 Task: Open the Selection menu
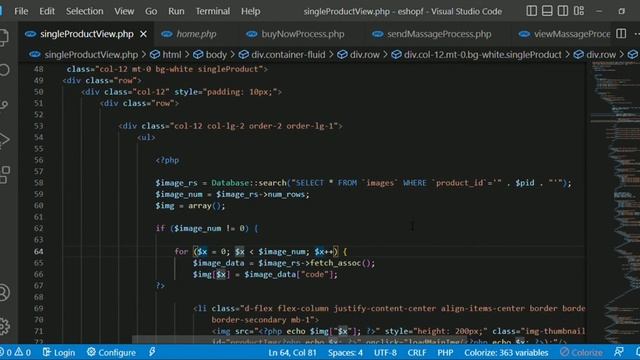[84, 11]
